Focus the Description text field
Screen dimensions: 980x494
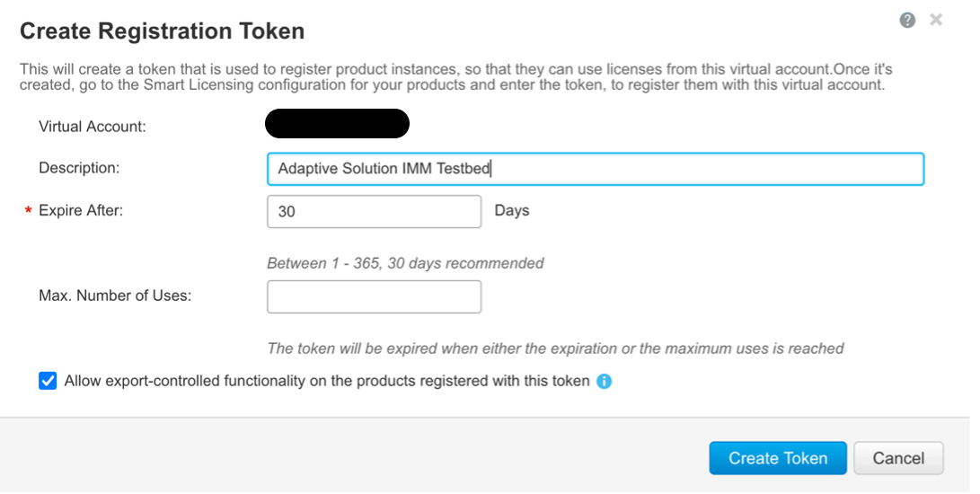click(x=595, y=169)
